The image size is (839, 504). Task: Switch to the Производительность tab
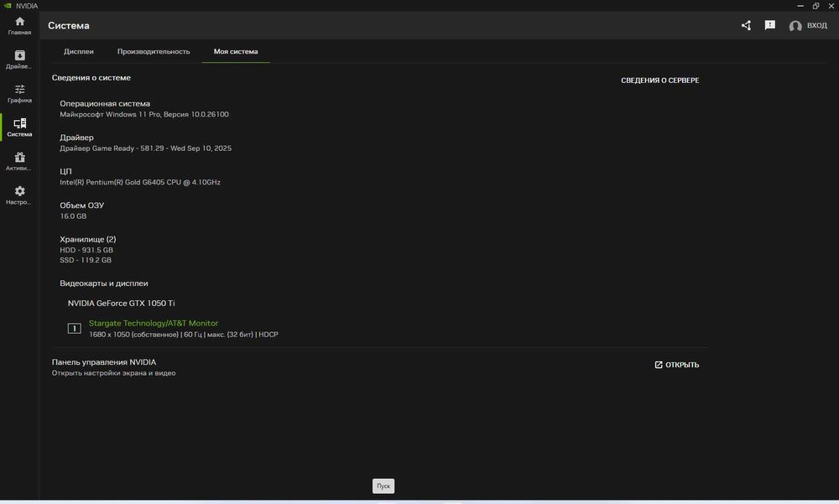[154, 51]
